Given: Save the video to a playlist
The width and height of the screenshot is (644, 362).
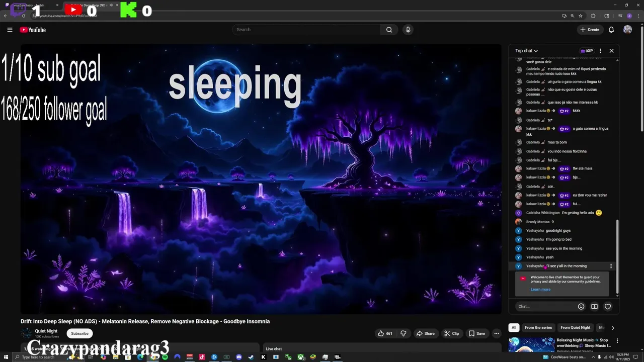Looking at the screenshot, I should (477, 333).
